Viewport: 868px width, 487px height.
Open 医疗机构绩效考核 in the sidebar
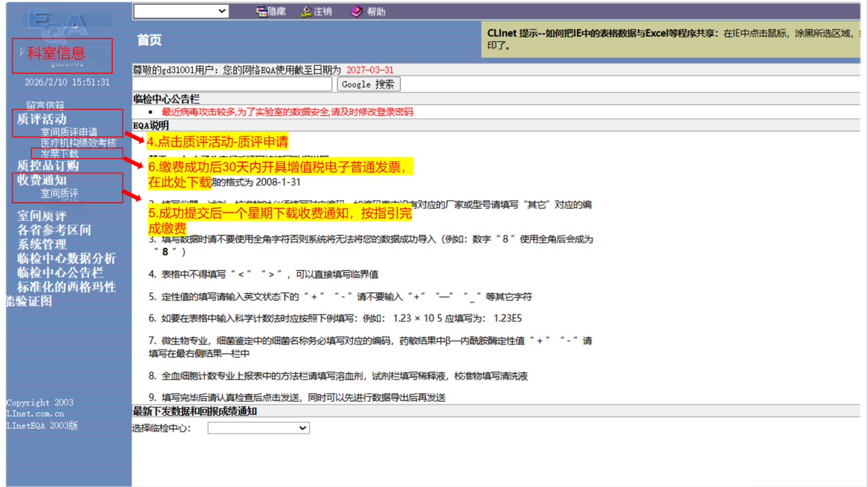pyautogui.click(x=78, y=143)
